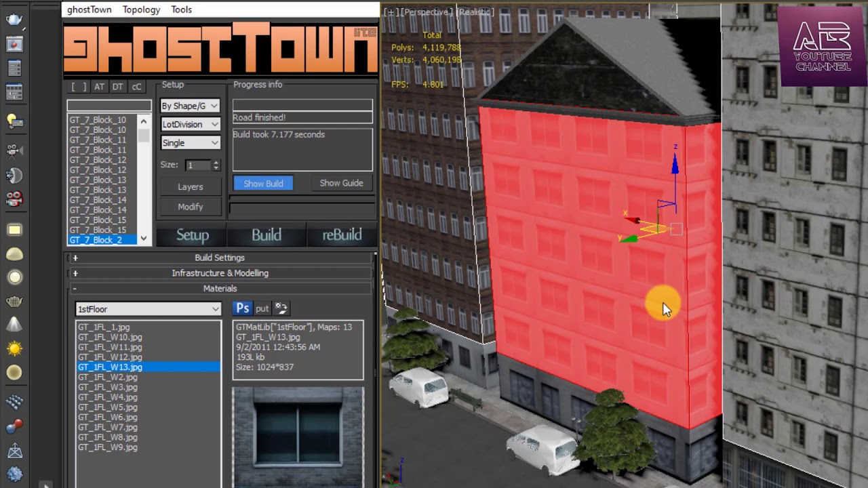Select the ring torus primitive icon
This screenshot has width=868, height=488.
point(14,277)
